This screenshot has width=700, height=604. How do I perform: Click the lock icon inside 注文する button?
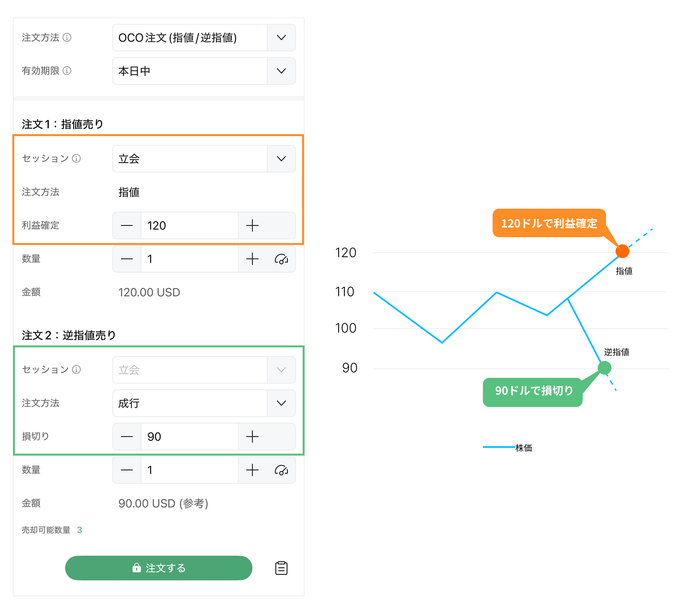click(136, 568)
